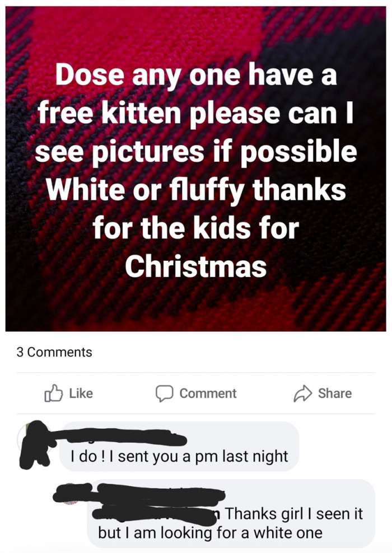Click the thumbs-up Like icon
The width and height of the screenshot is (392, 553).
click(53, 393)
